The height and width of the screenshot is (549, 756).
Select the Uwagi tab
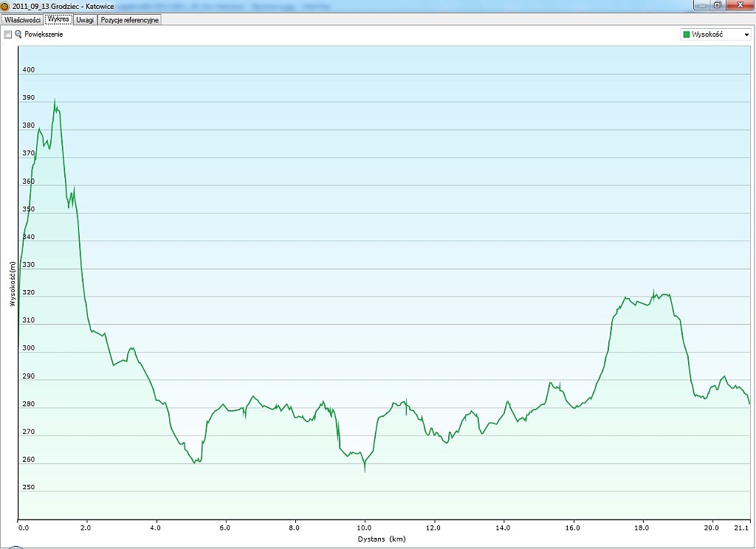point(85,20)
